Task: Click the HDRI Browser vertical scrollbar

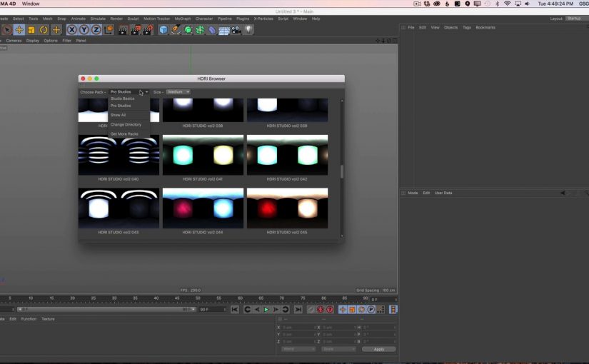Action: point(342,171)
